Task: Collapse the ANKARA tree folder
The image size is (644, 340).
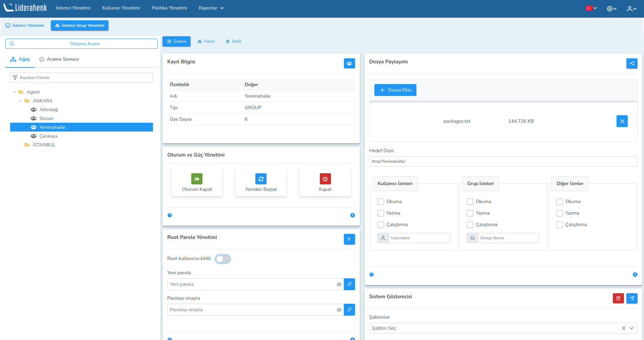Action: click(x=21, y=101)
